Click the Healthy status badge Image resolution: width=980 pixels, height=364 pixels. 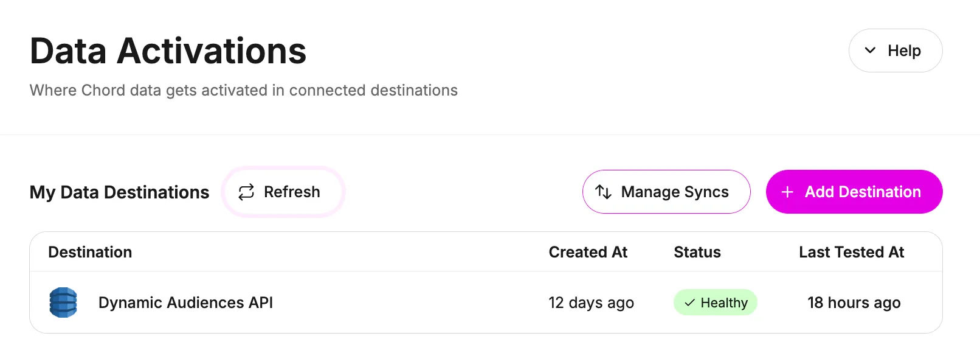(715, 303)
